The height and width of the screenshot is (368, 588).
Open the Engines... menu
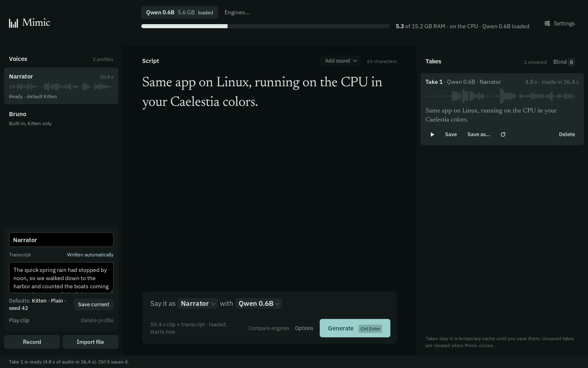(x=237, y=12)
